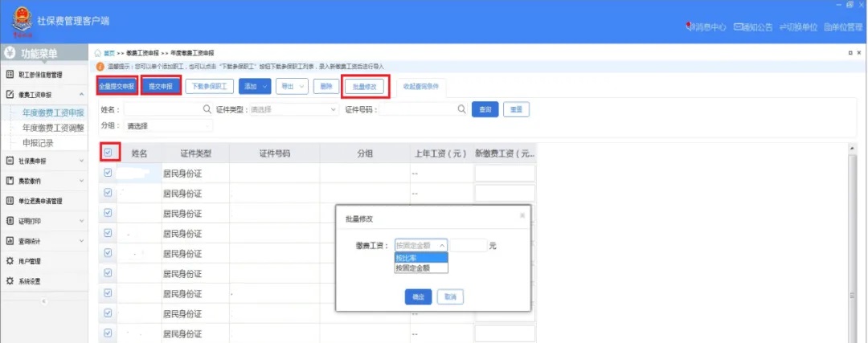Image resolution: width=868 pixels, height=343 pixels.
Task: Open 单位管理 in the header
Action: click(x=843, y=27)
